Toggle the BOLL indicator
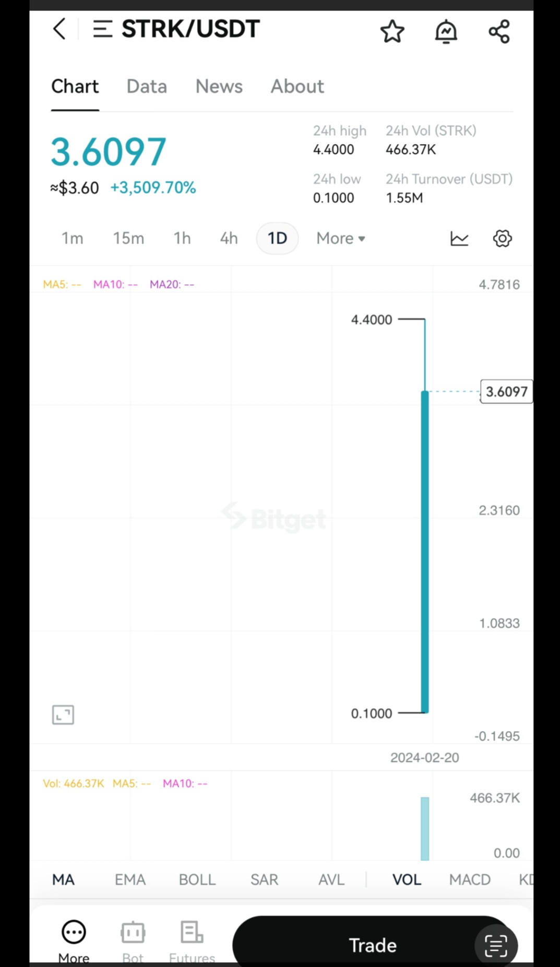This screenshot has width=560, height=967. pos(197,880)
